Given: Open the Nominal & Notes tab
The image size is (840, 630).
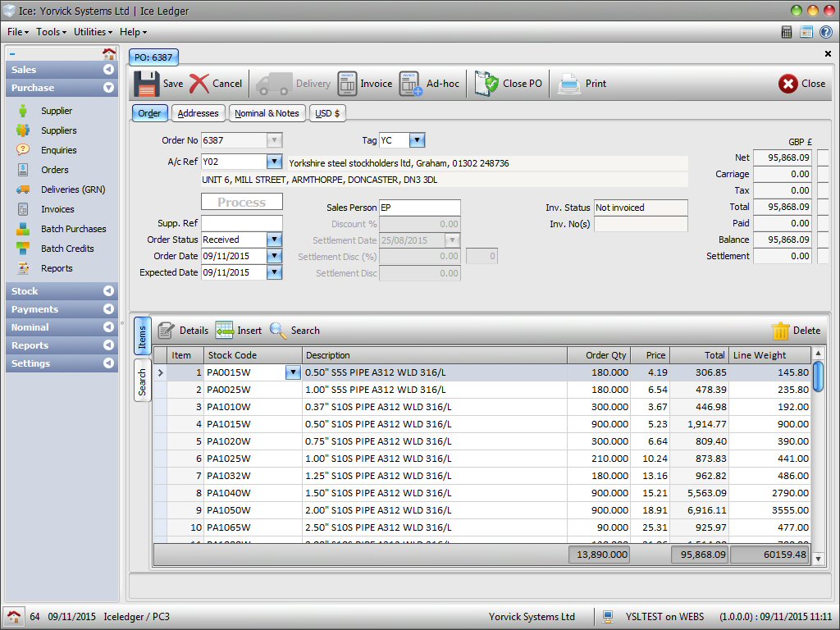Looking at the screenshot, I should coord(267,112).
